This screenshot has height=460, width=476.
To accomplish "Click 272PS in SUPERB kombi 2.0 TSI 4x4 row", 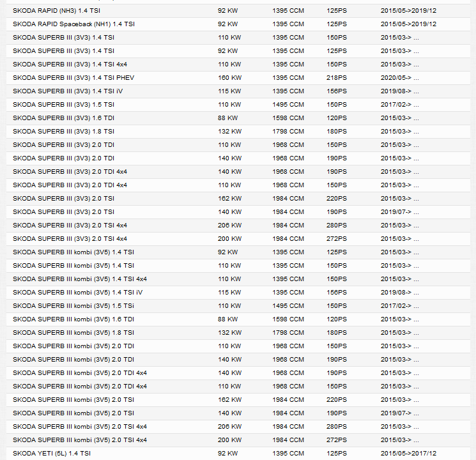I will [337, 440].
